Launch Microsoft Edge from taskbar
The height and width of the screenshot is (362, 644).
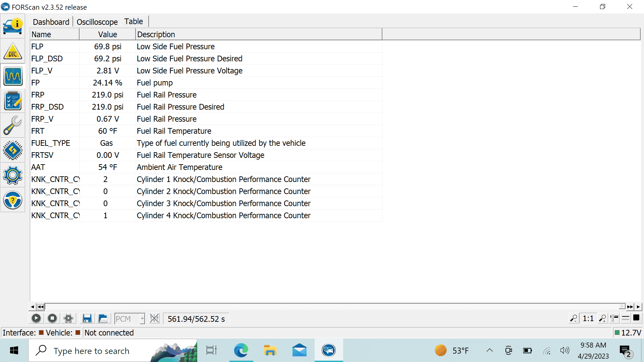pyautogui.click(x=241, y=351)
